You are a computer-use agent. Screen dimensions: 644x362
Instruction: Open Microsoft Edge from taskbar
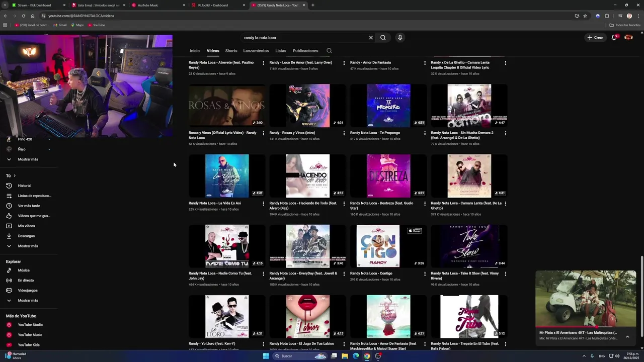point(356,356)
